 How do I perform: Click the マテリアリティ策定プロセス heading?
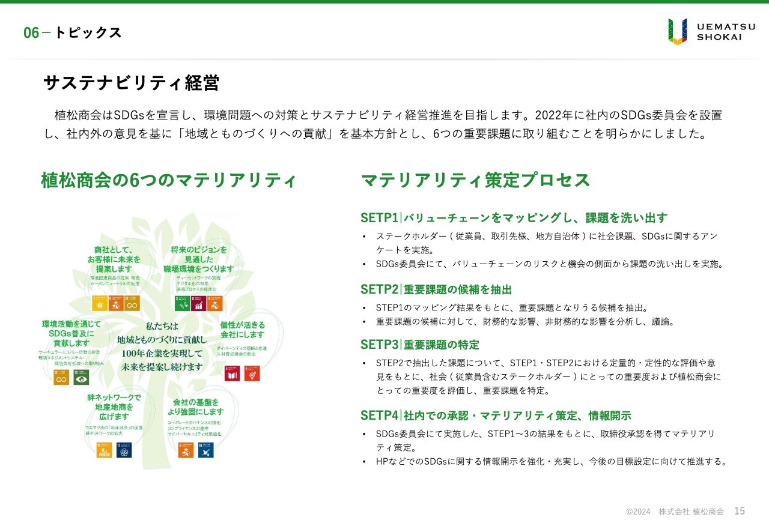click(475, 180)
